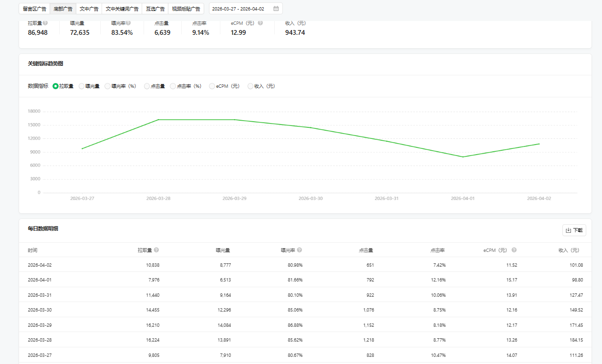Click the help icon beside 曝光率 in summary

pyautogui.click(x=128, y=23)
